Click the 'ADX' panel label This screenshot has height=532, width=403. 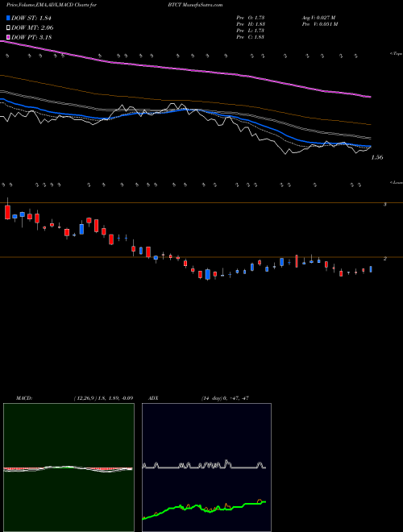tap(152, 398)
